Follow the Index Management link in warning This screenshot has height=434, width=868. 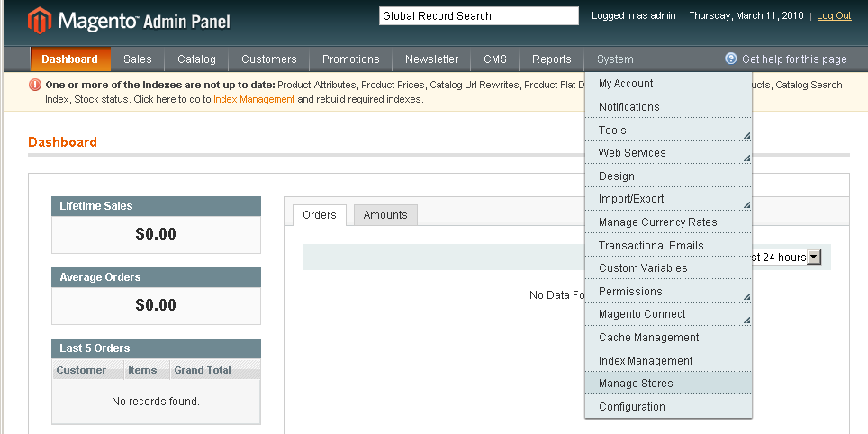(254, 100)
